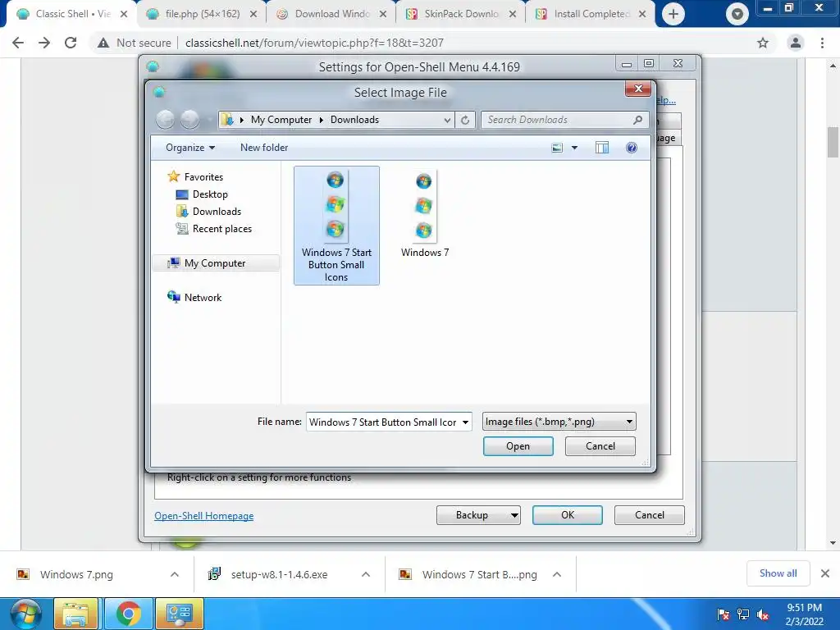840x630 pixels.
Task: Switch to the Download Windows browser tab
Action: (x=331, y=14)
